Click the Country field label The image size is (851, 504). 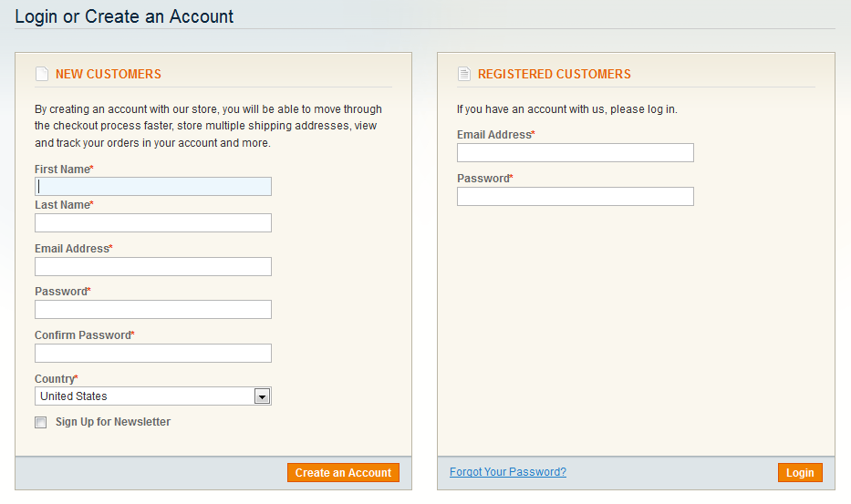coord(57,378)
